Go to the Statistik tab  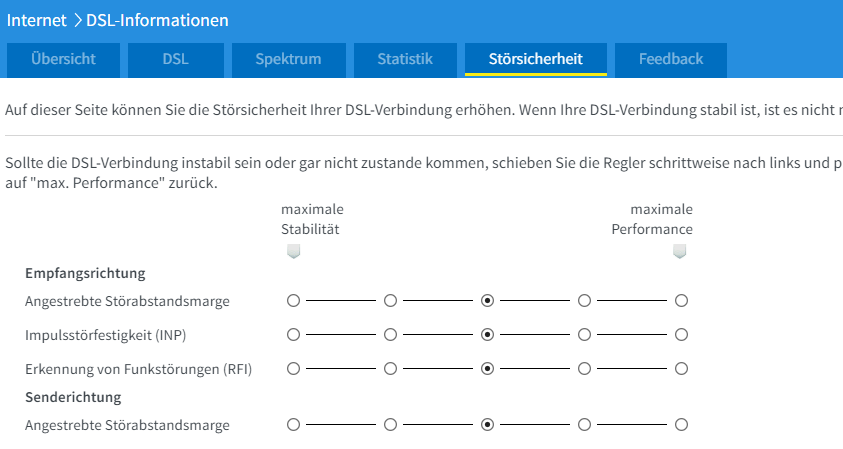click(x=405, y=60)
